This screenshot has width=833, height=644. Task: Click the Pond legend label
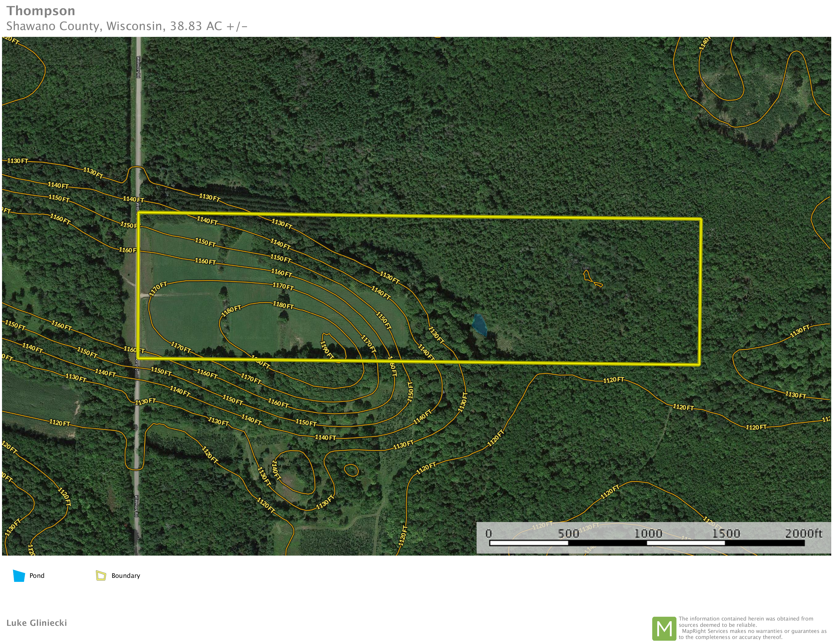pos(37,576)
